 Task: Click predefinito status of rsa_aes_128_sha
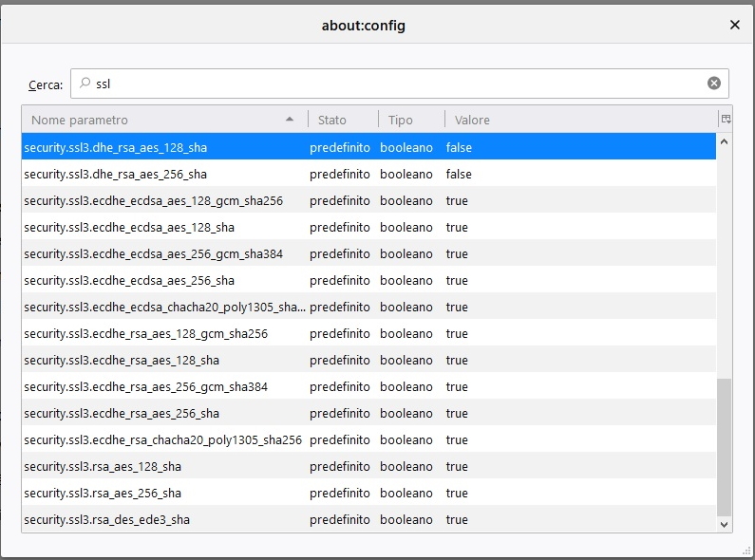point(339,466)
